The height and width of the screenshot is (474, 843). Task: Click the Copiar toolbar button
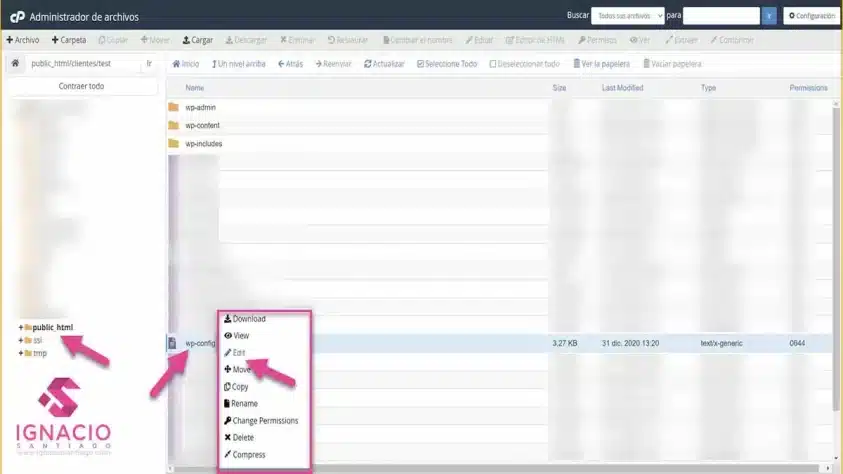pyautogui.click(x=113, y=40)
